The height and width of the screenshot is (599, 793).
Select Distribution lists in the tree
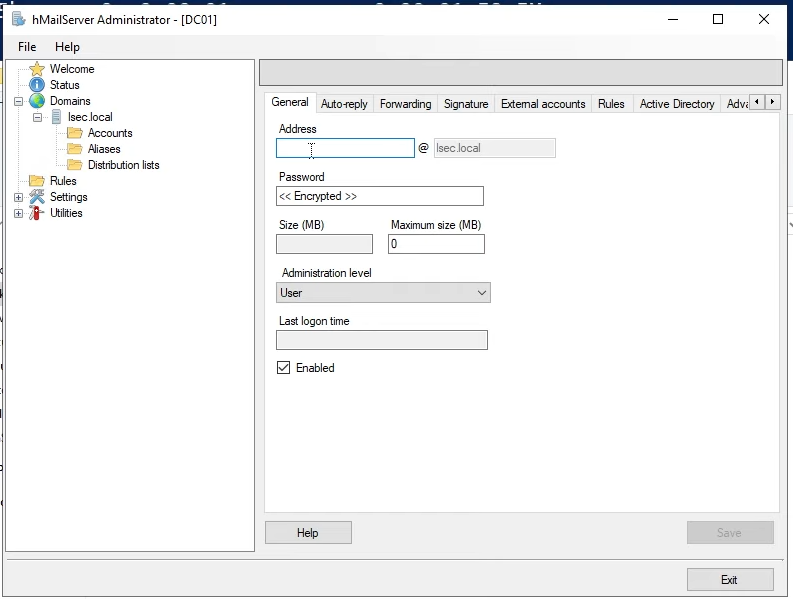[x=123, y=165]
